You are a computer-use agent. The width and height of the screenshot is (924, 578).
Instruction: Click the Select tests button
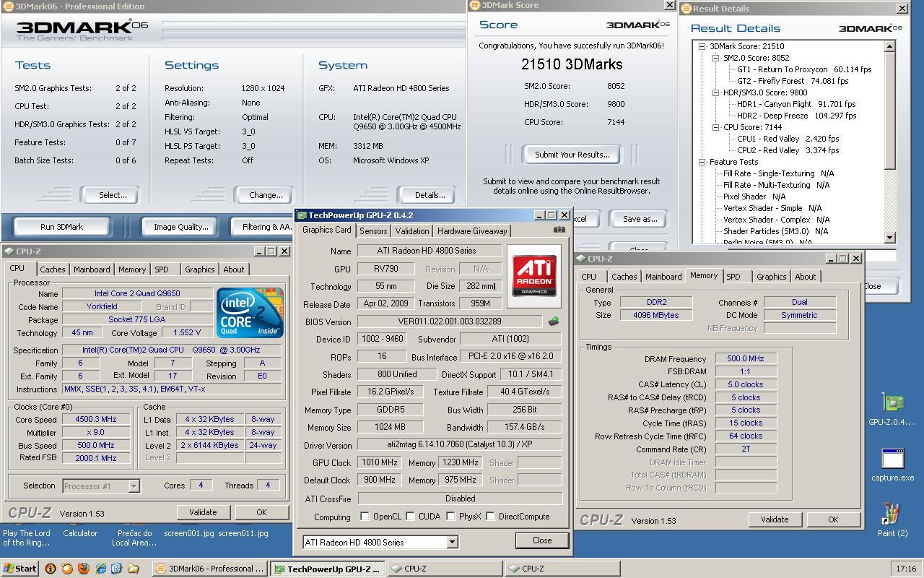coord(113,195)
